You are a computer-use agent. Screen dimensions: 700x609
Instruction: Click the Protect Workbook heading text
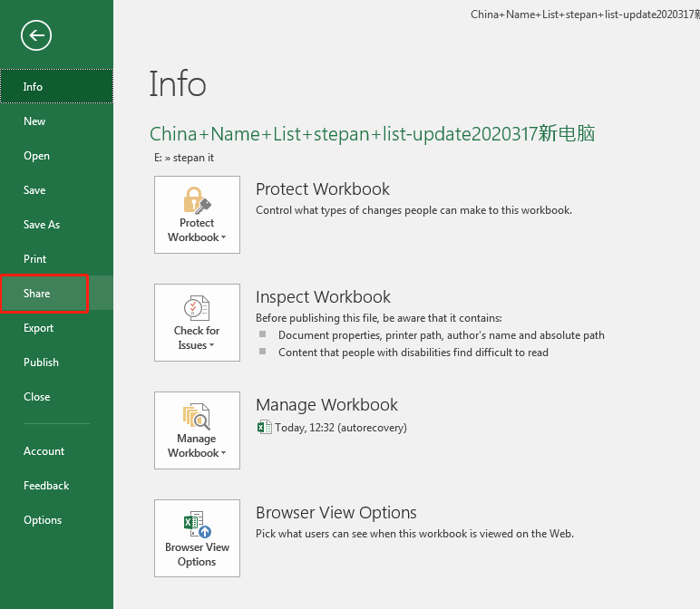322,189
